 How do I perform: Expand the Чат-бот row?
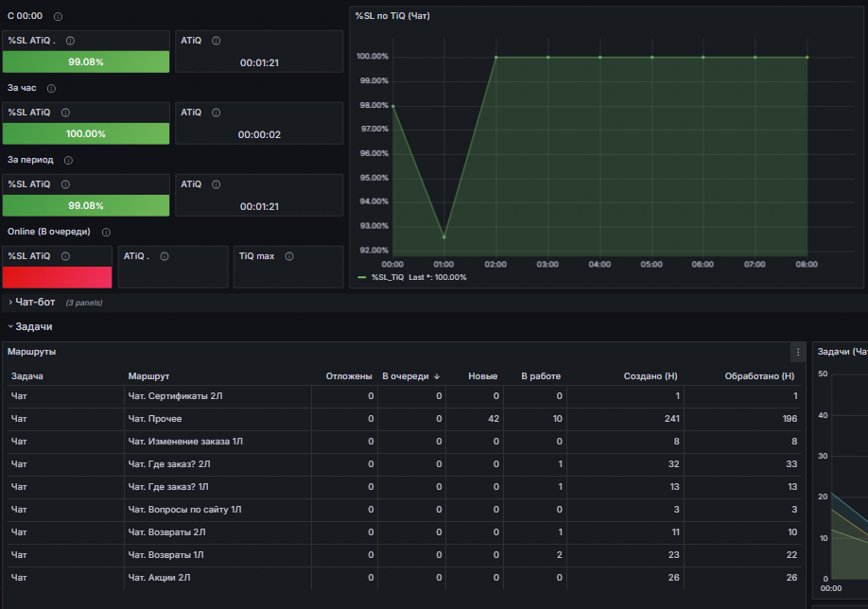point(35,302)
